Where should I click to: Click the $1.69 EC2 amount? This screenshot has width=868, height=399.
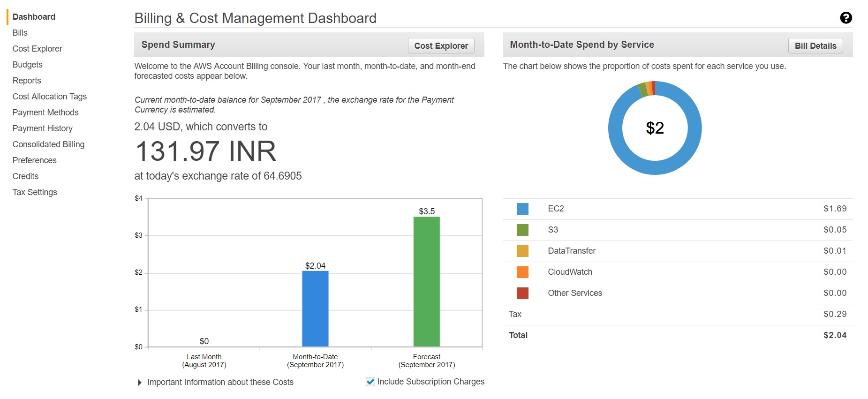pyautogui.click(x=835, y=209)
